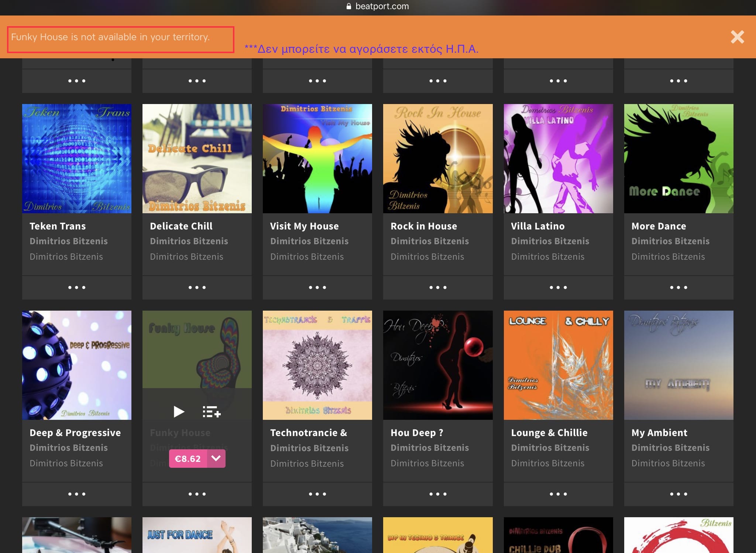
Task: Open Just For Dance album cover
Action: coord(197,535)
